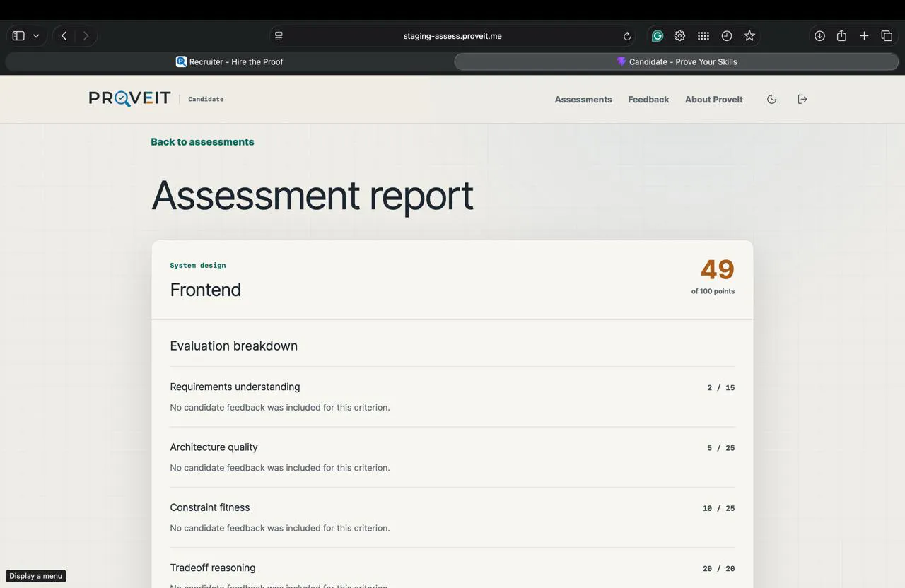Open the Grammarly extension icon
This screenshot has height=588, width=905.
click(x=658, y=35)
